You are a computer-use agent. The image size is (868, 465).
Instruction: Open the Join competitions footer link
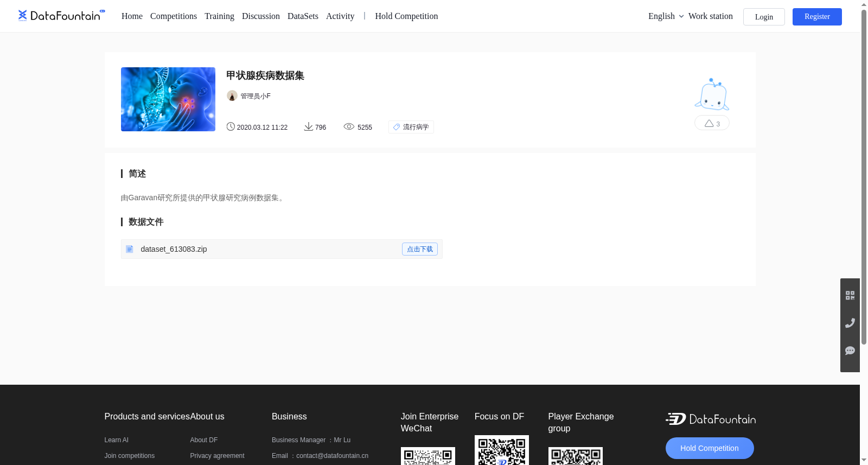[x=130, y=456]
